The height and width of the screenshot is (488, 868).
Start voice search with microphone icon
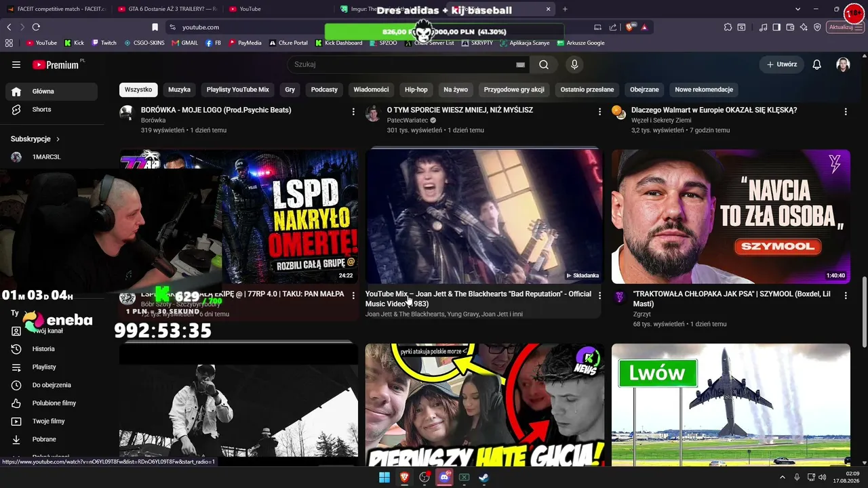click(x=574, y=64)
